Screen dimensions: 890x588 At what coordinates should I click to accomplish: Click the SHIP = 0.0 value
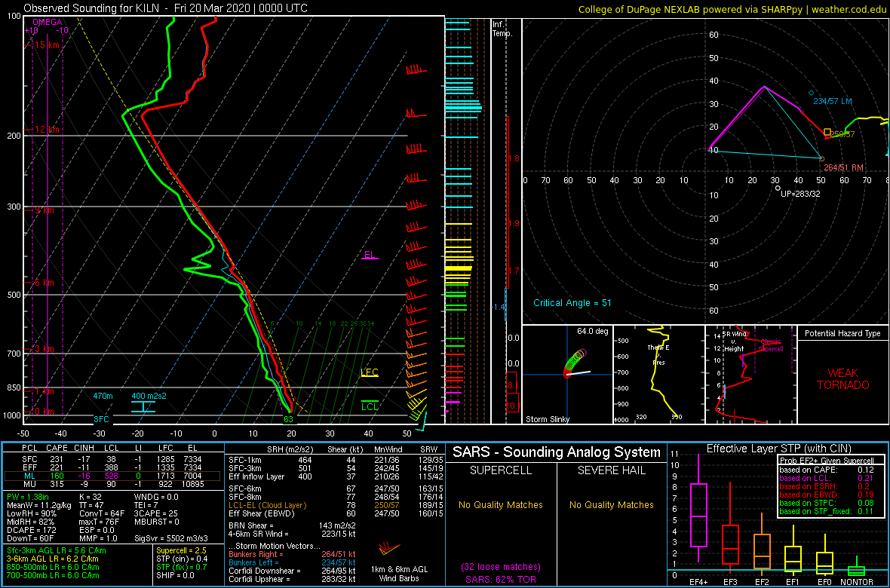click(x=174, y=574)
